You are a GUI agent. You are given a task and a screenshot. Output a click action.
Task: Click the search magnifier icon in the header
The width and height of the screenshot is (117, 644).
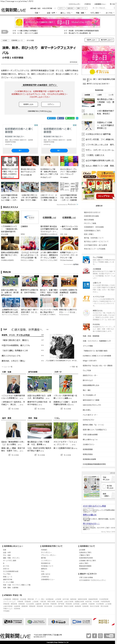point(115,8)
